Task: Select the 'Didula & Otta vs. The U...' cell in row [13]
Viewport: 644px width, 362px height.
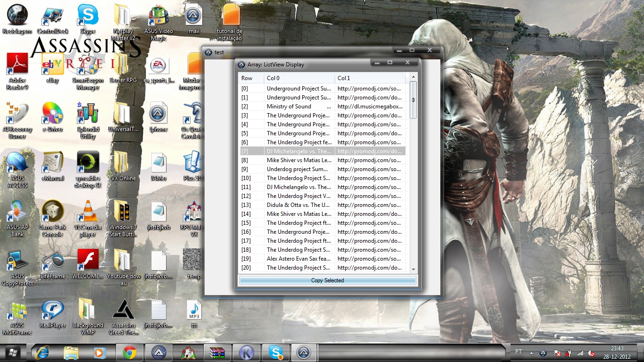Action: pyautogui.click(x=299, y=205)
